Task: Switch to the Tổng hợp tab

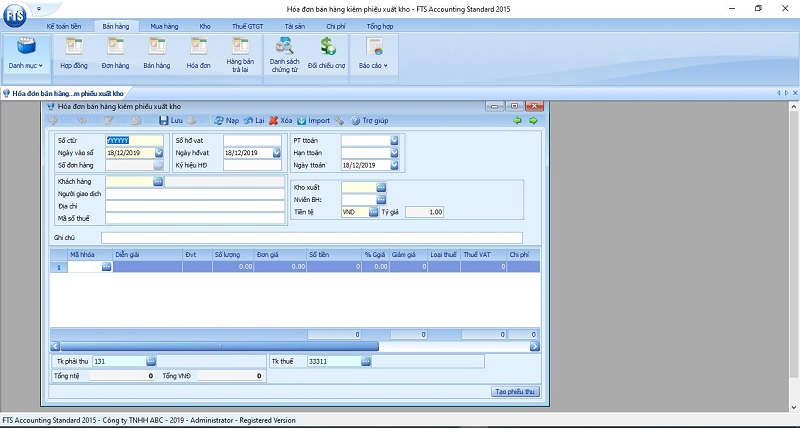Action: pyautogui.click(x=380, y=27)
